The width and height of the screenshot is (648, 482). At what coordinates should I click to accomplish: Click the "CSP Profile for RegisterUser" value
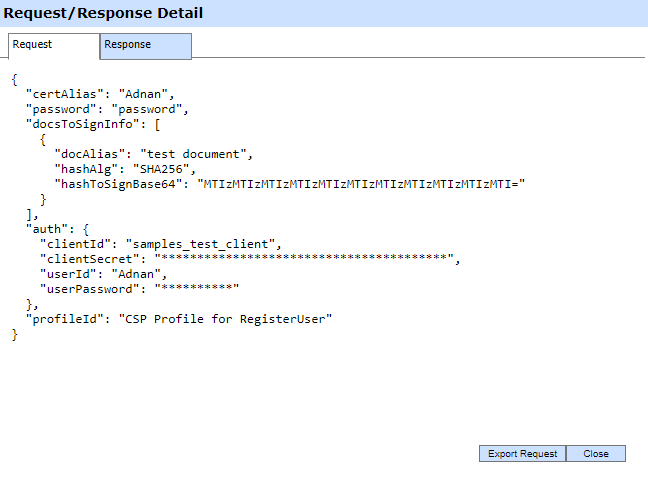pyautogui.click(x=225, y=319)
